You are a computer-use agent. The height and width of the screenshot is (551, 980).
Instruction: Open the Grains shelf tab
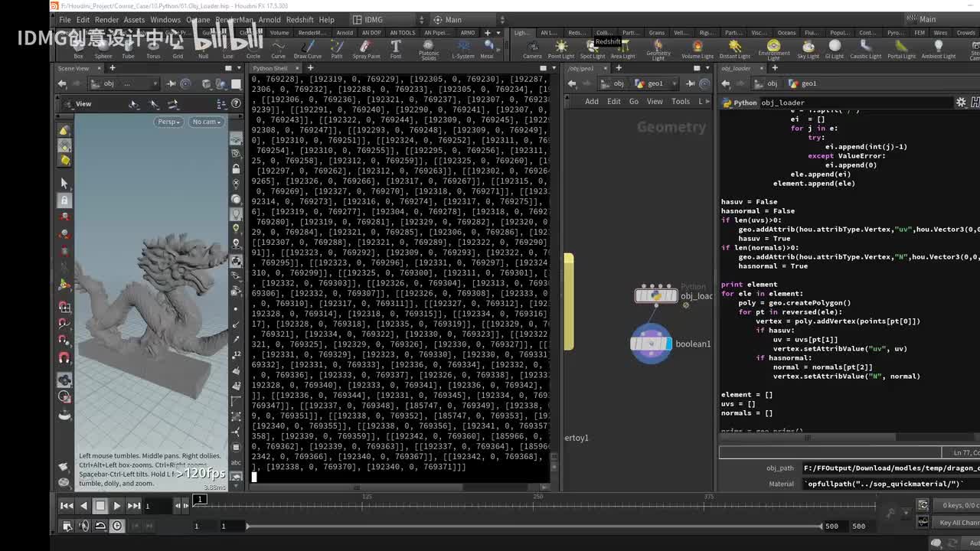(657, 33)
